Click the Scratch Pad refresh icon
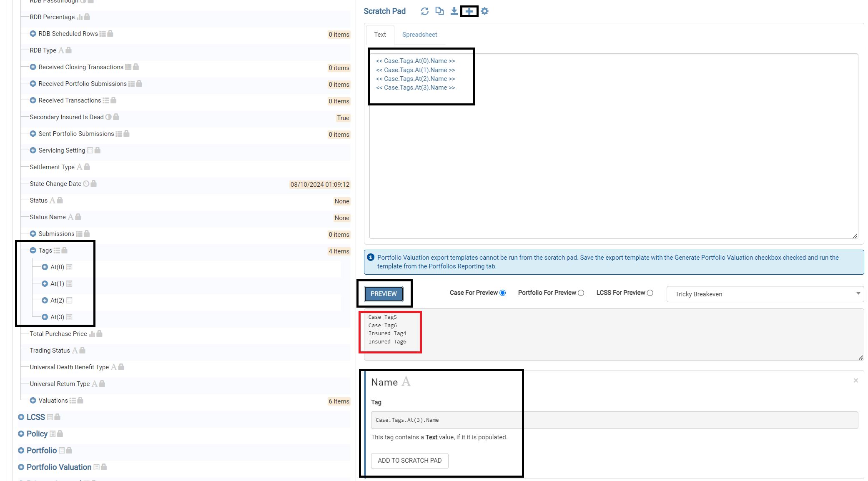The image size is (868, 481). (424, 11)
